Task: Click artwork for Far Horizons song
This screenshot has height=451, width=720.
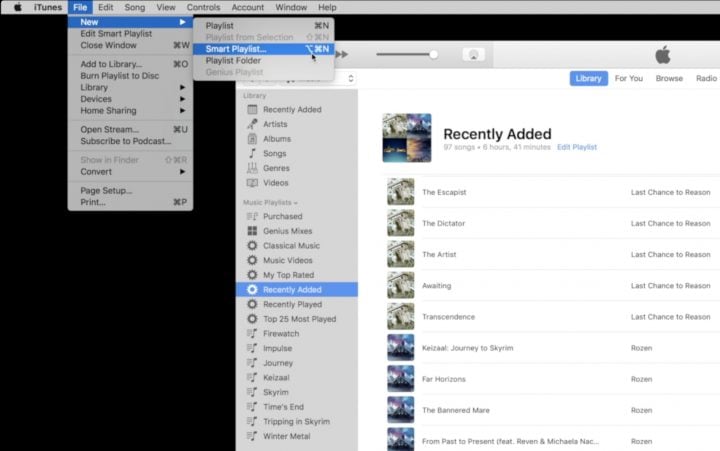Action: [400, 379]
